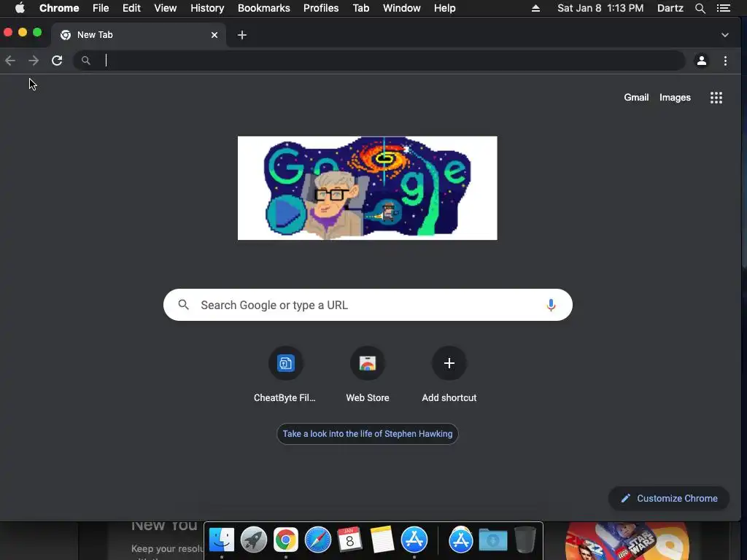Open the File menu

click(x=101, y=8)
